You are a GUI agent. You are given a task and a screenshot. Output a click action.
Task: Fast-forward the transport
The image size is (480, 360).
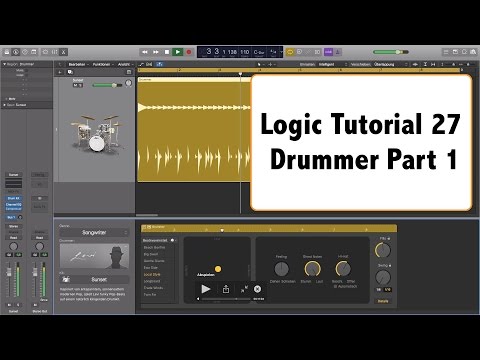(x=156, y=52)
